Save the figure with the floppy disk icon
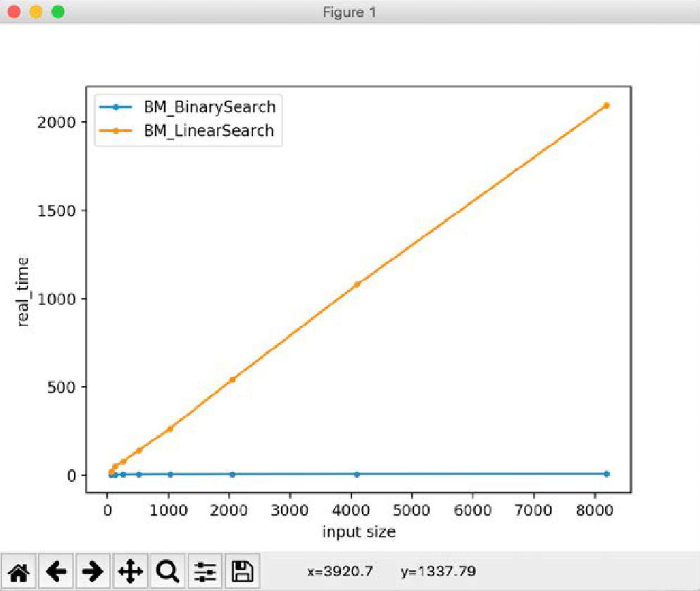Screen dimensions: 700x591 242,571
